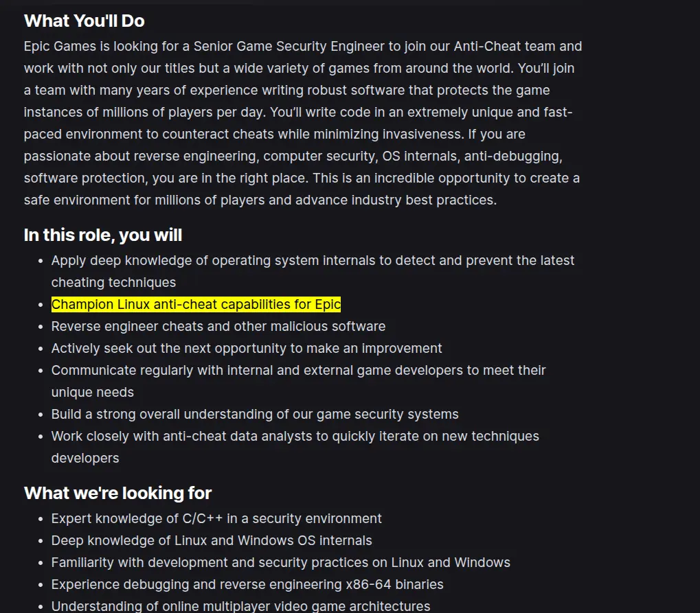The height and width of the screenshot is (613, 700).
Task: Click the "unique needs" text
Action: tap(93, 392)
